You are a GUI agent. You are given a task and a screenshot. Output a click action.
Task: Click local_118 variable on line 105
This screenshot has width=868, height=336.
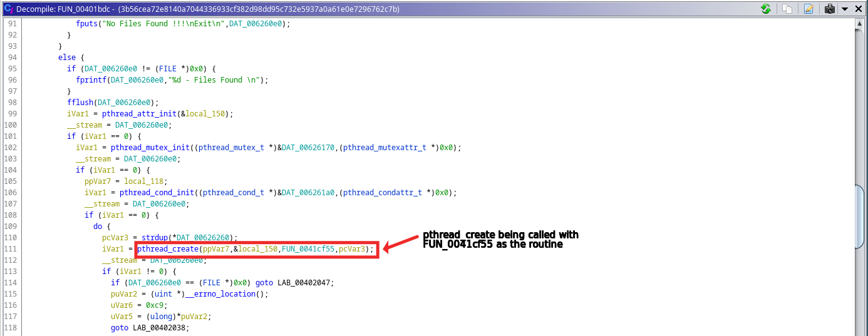[144, 181]
